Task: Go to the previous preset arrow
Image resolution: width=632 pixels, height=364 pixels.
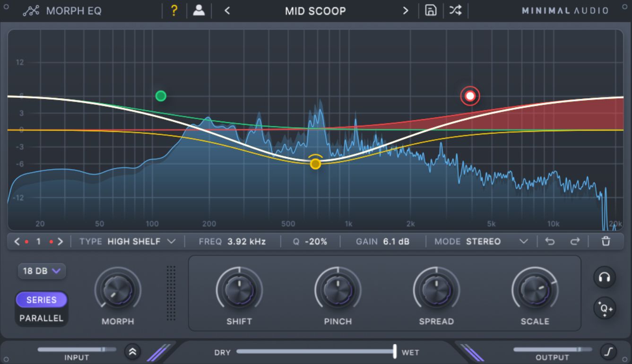Action: (x=227, y=10)
